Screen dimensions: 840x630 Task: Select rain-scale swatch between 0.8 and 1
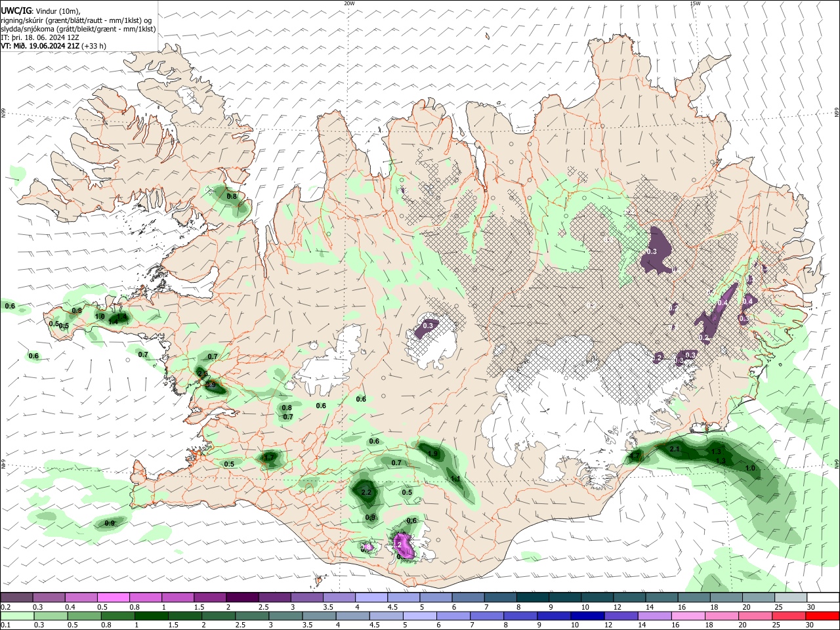click(117, 616)
